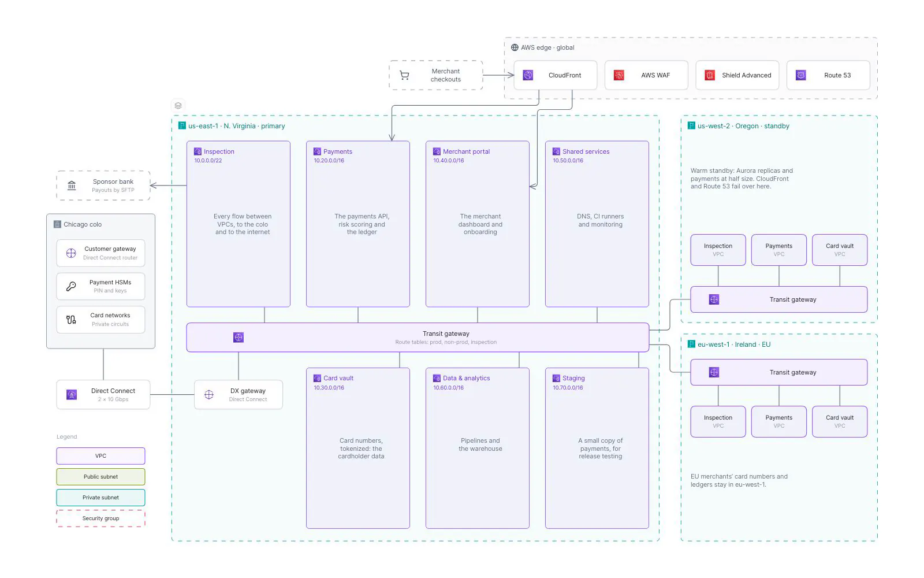Select the Ireland Payments VPC node
The height and width of the screenshot is (578, 924).
click(779, 421)
